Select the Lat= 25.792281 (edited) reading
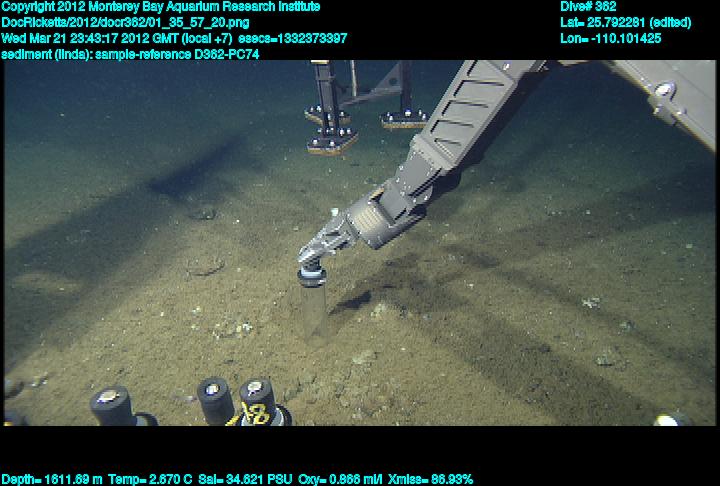 [x=625, y=23]
